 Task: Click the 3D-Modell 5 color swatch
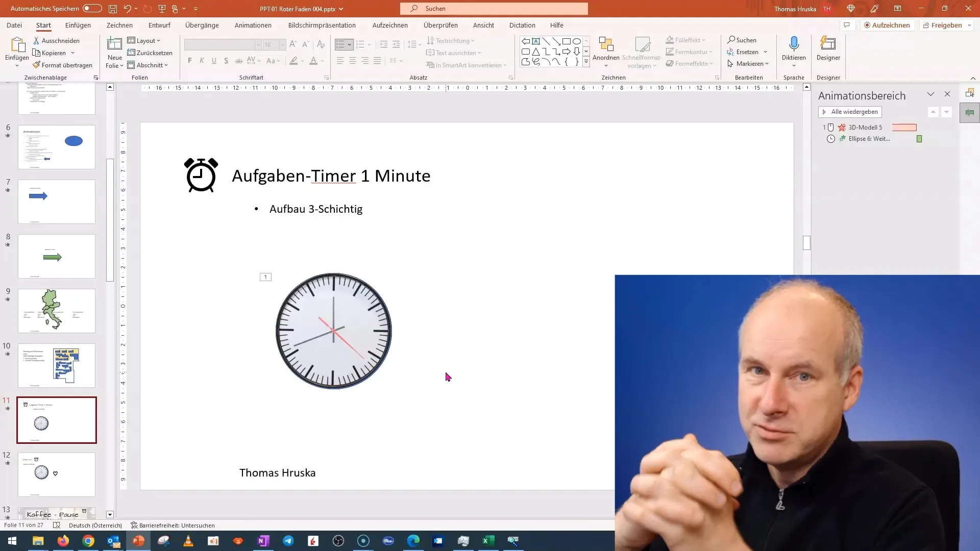pyautogui.click(x=904, y=127)
